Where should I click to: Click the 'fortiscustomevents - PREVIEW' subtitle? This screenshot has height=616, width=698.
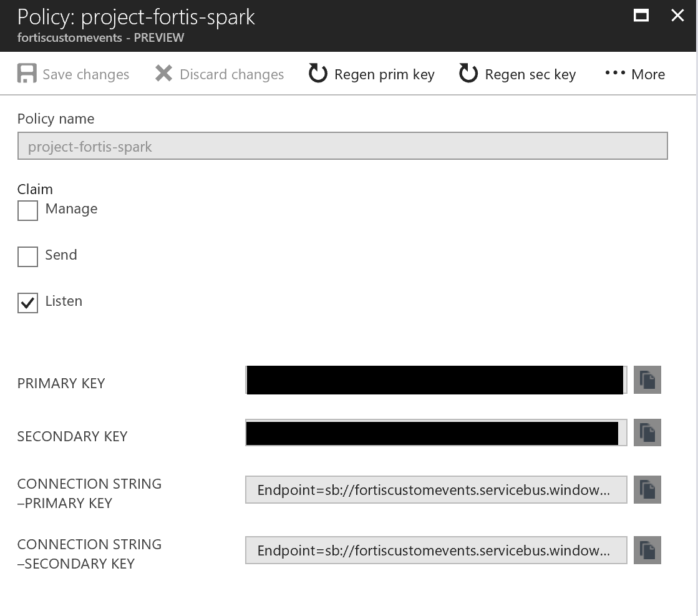100,38
